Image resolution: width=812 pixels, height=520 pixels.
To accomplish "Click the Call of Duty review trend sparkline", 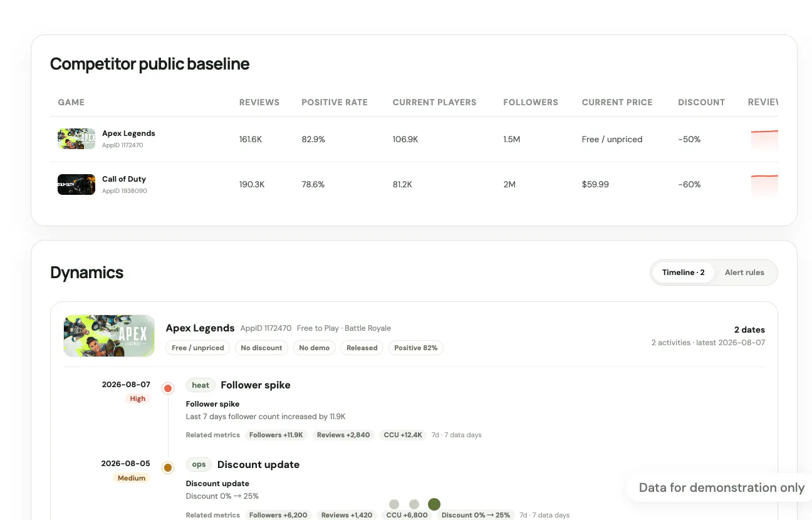I will pyautogui.click(x=764, y=186).
